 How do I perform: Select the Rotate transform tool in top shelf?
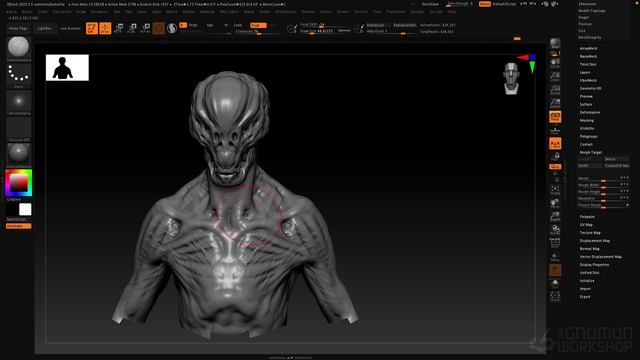pyautogui.click(x=145, y=28)
